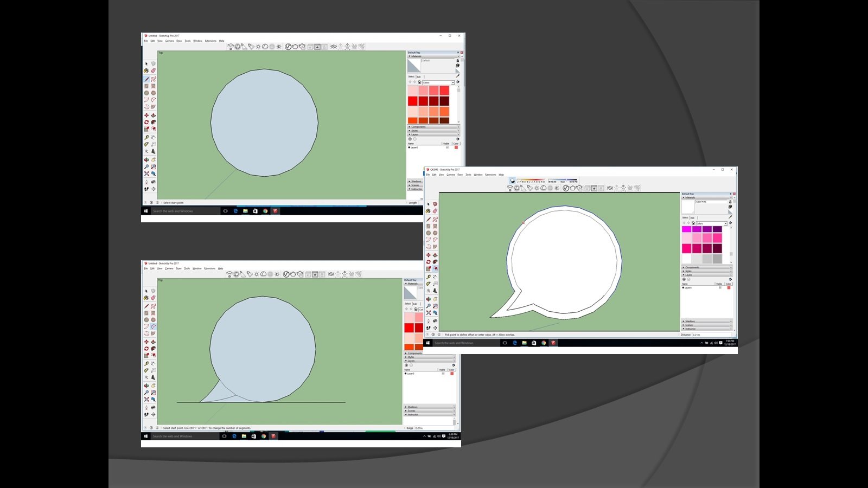Pick the magenta swatch in QKSMS materials panel
Screen dimensions: 868x488
coord(687,229)
